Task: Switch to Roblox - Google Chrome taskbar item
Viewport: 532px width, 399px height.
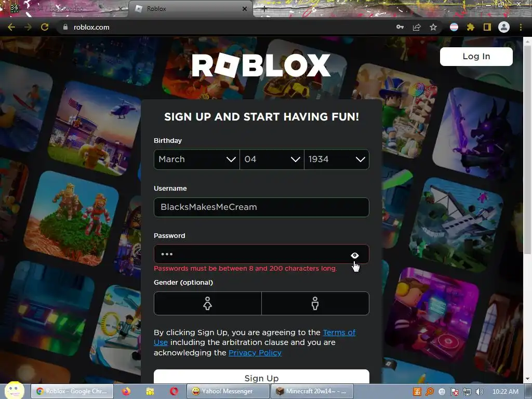Action: (x=72, y=391)
